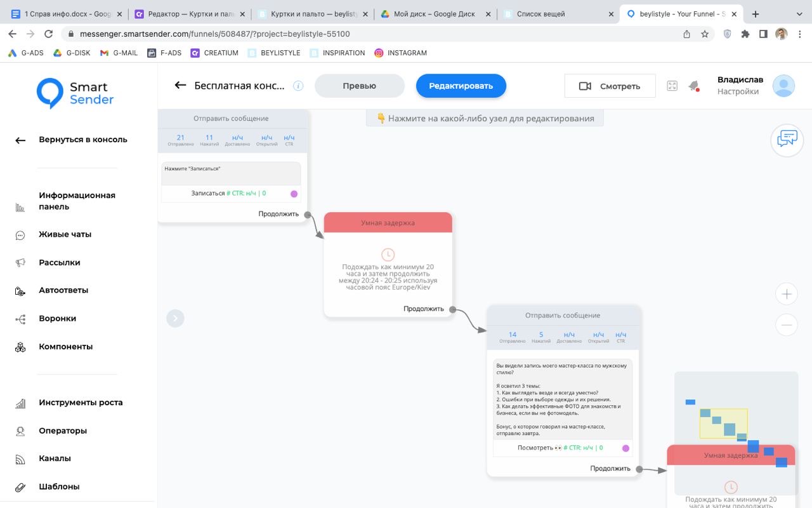Toggle fullscreen canvas mode icon

point(672,86)
